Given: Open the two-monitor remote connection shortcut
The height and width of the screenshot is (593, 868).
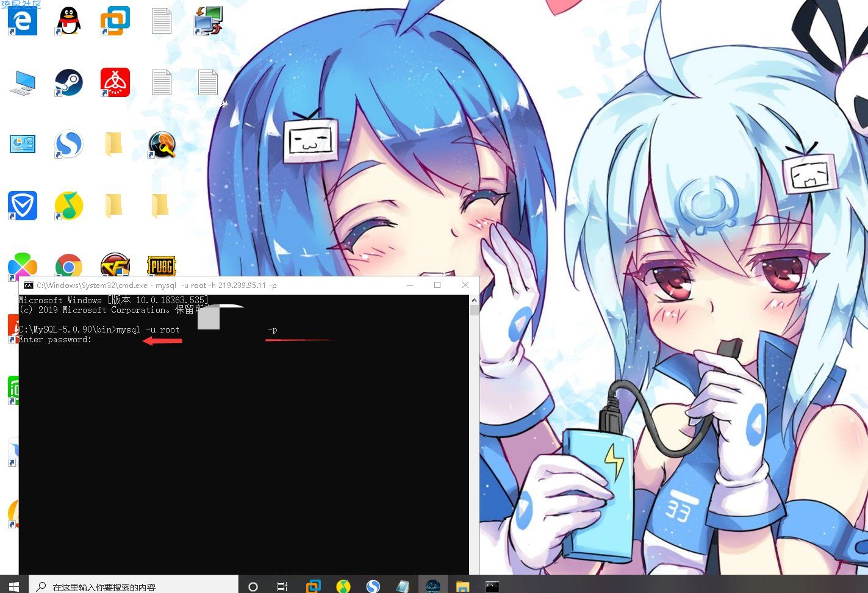Looking at the screenshot, I should 208,21.
